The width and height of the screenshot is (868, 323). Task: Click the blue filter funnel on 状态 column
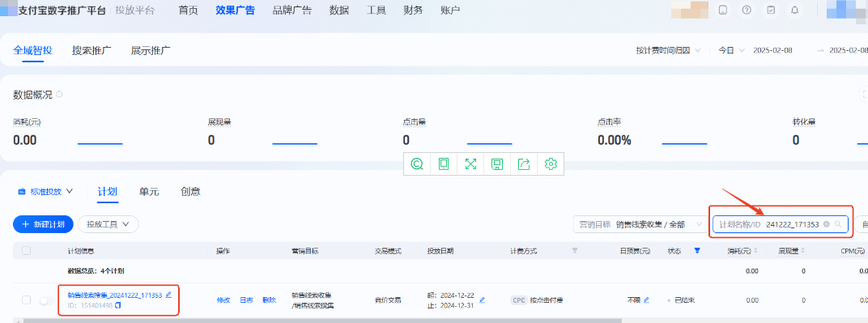(x=697, y=250)
